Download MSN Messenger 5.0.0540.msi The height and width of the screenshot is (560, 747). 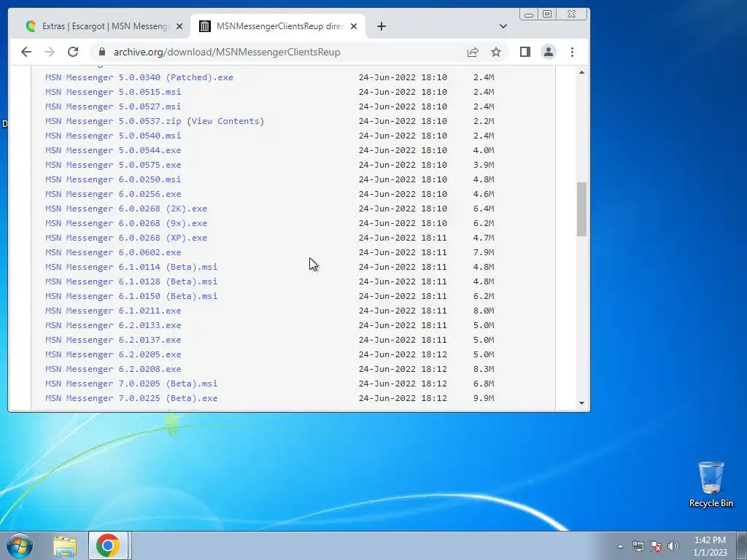point(113,136)
